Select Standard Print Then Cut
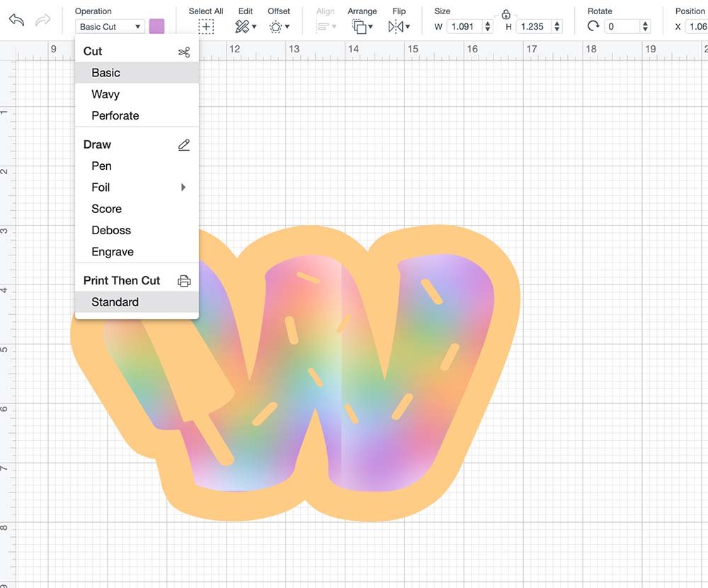Image resolution: width=708 pixels, height=588 pixels. [137, 302]
